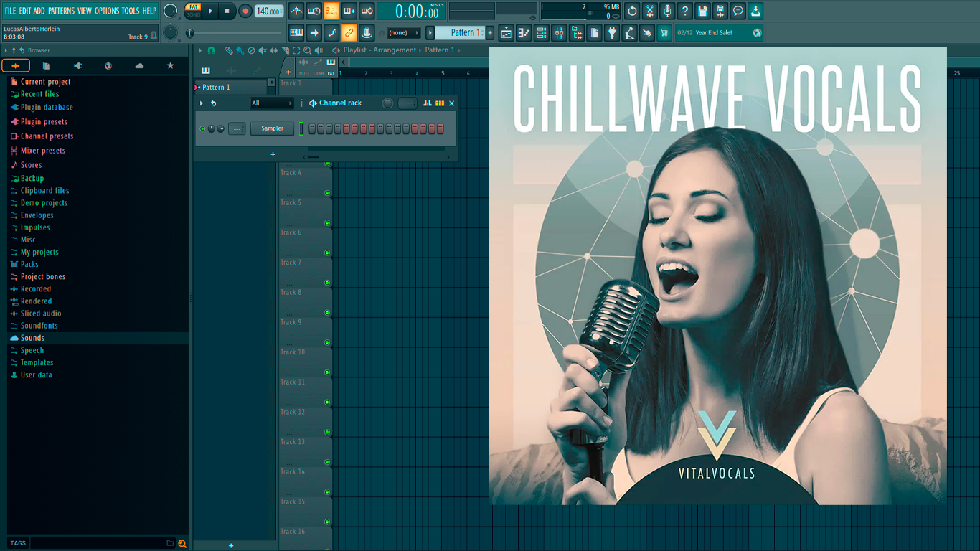This screenshot has height=551, width=980.
Task: Toggle the Sampler channel green mute LED
Action: tap(202, 129)
